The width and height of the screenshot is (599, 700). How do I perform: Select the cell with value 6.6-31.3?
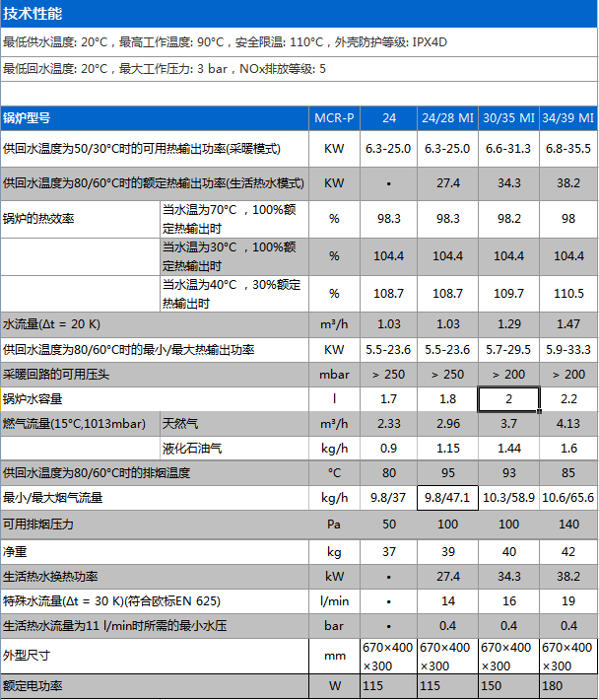[x=509, y=149]
